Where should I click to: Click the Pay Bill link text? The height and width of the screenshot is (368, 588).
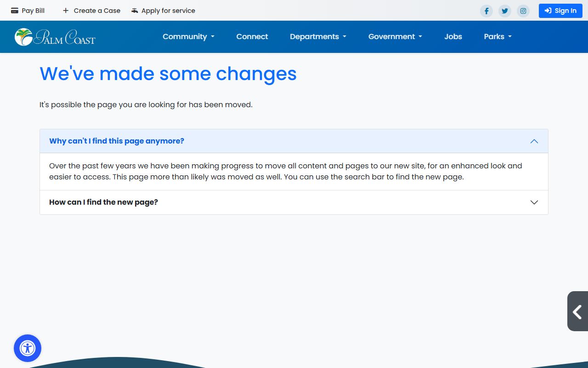33,11
